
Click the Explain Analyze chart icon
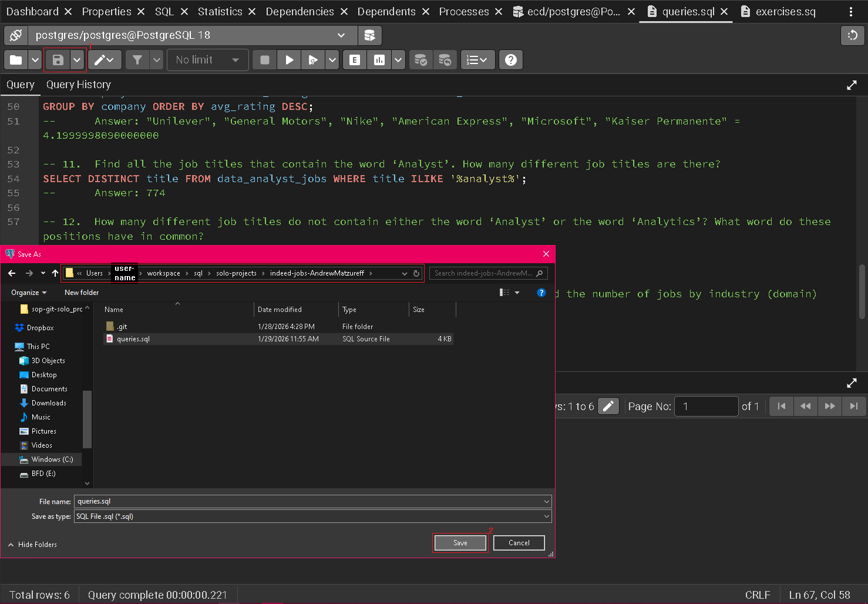(x=379, y=60)
